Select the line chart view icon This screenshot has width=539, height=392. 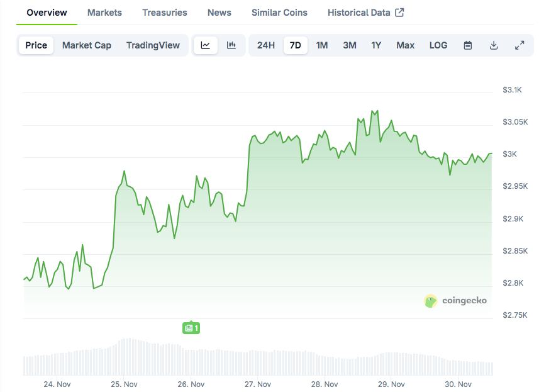[x=206, y=45]
